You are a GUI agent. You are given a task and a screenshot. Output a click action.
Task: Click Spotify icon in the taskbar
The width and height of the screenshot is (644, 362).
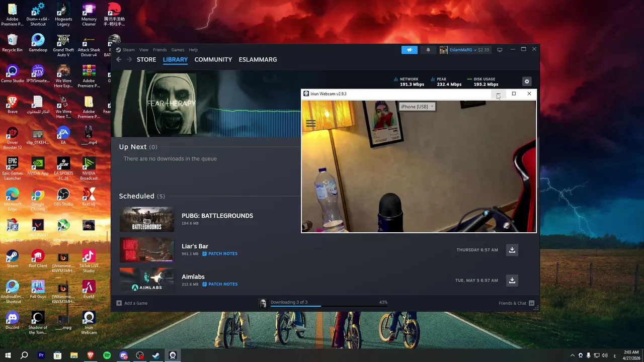pos(107,355)
